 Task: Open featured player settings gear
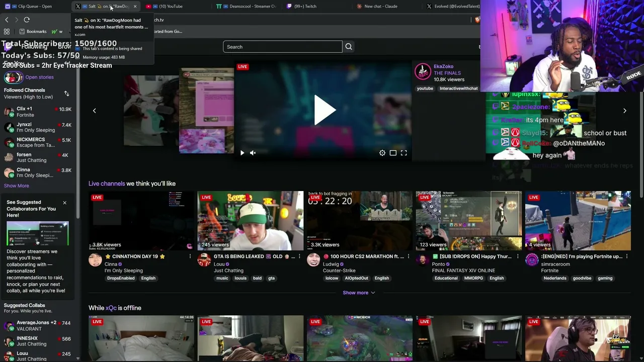(x=382, y=153)
